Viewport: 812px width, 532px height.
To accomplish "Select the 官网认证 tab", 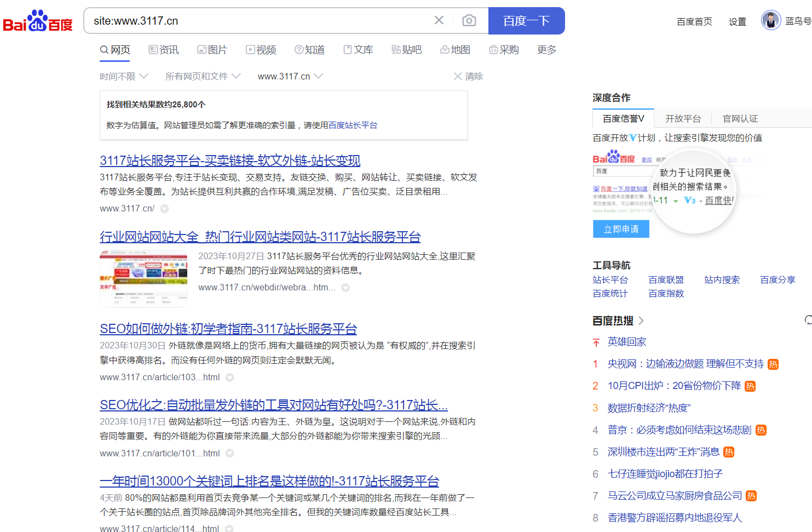I will (740, 118).
